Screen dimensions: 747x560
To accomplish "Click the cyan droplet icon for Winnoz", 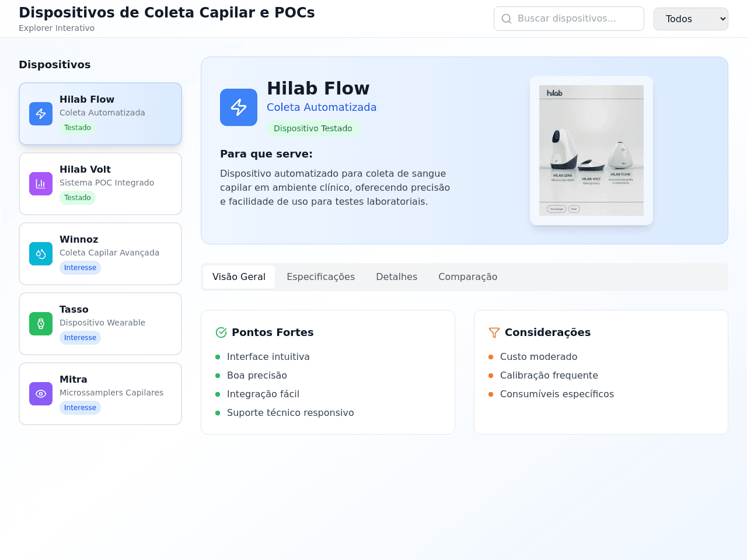I will tap(41, 254).
